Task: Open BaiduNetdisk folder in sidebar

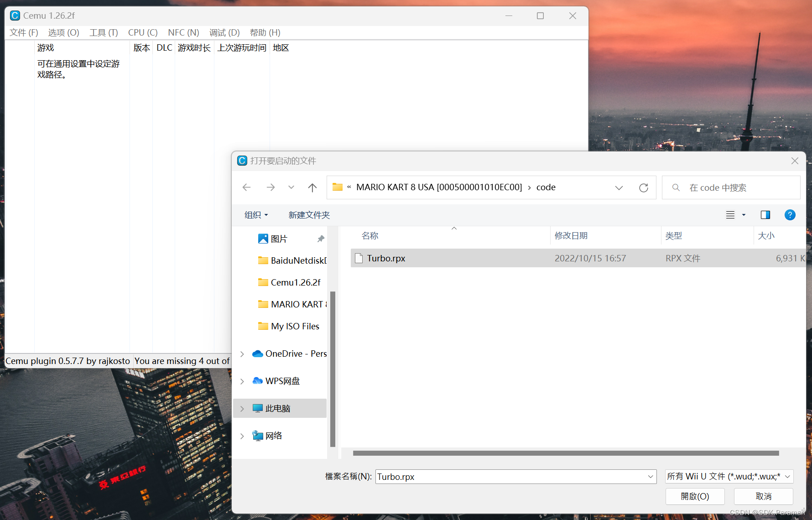Action: 292,260
